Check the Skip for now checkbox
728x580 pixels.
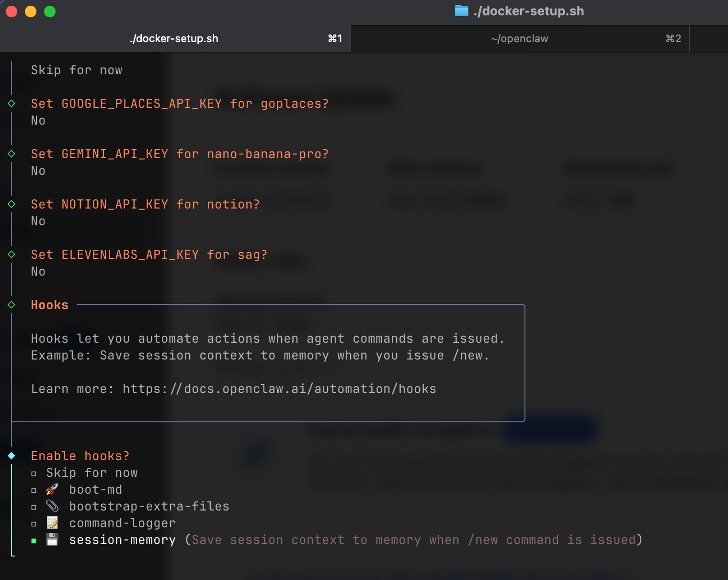(34, 474)
